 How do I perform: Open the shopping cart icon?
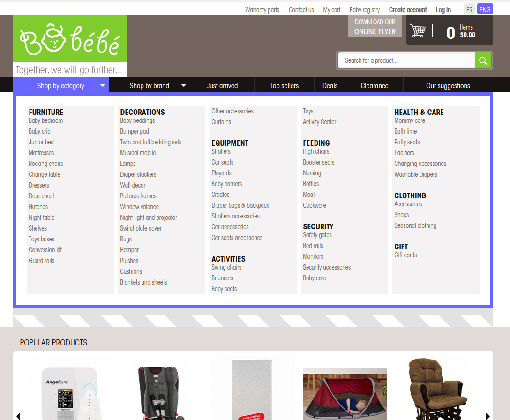[x=418, y=31]
